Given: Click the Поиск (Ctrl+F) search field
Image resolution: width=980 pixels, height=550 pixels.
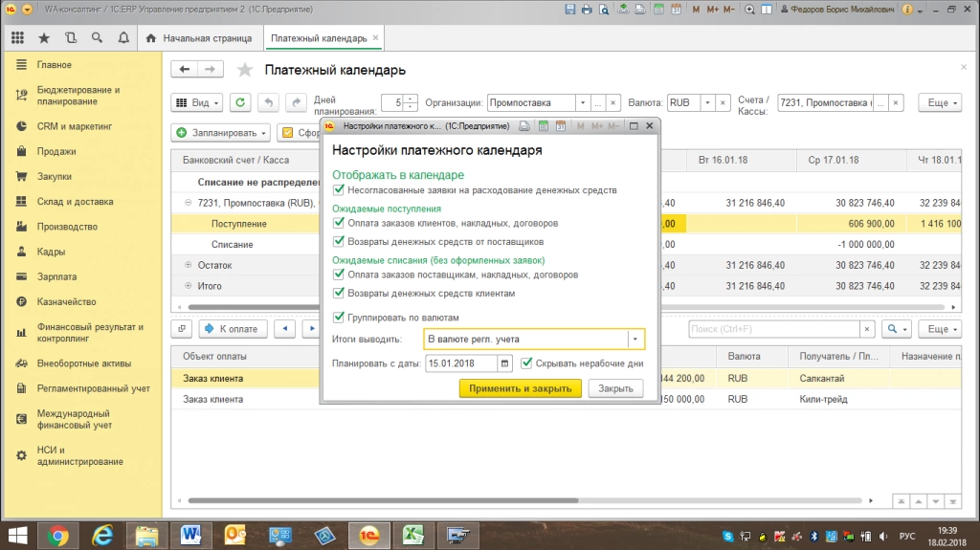Looking at the screenshot, I should click(773, 329).
